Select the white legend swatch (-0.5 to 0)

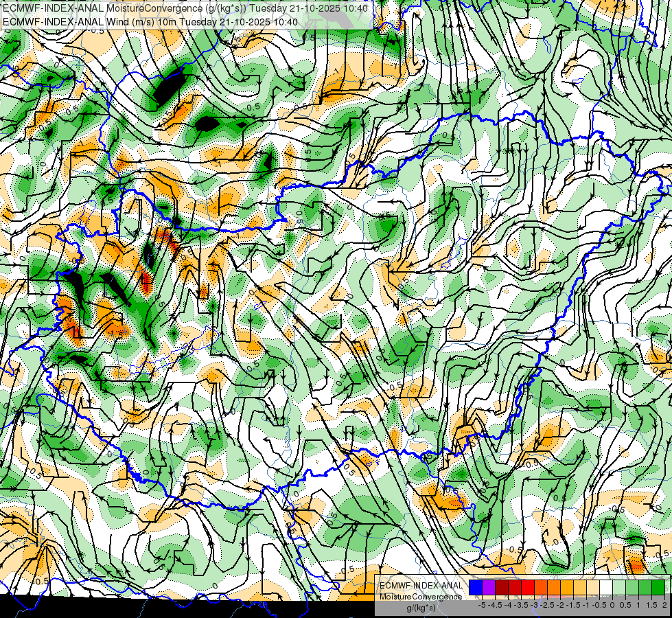pyautogui.click(x=606, y=587)
